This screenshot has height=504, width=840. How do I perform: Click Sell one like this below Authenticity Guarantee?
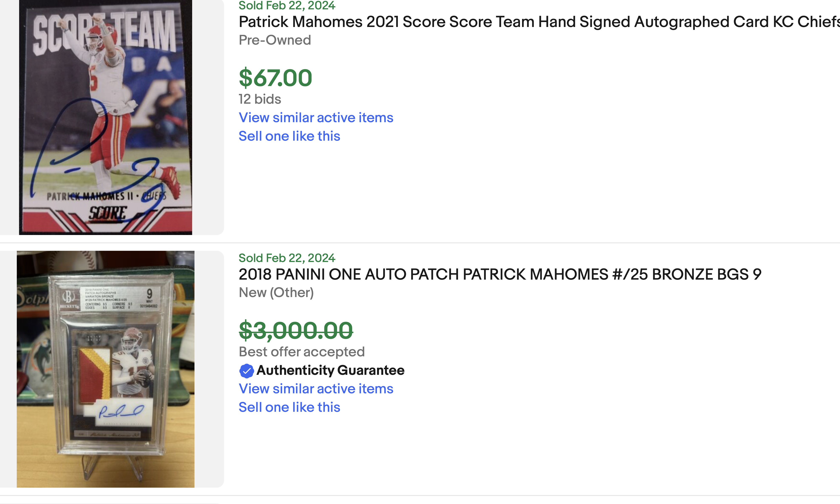[289, 407]
